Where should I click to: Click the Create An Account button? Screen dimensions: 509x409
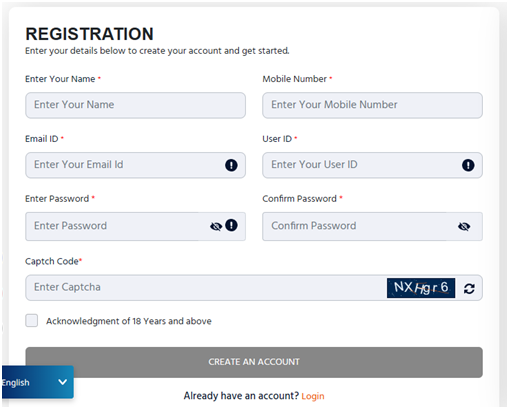click(x=254, y=362)
